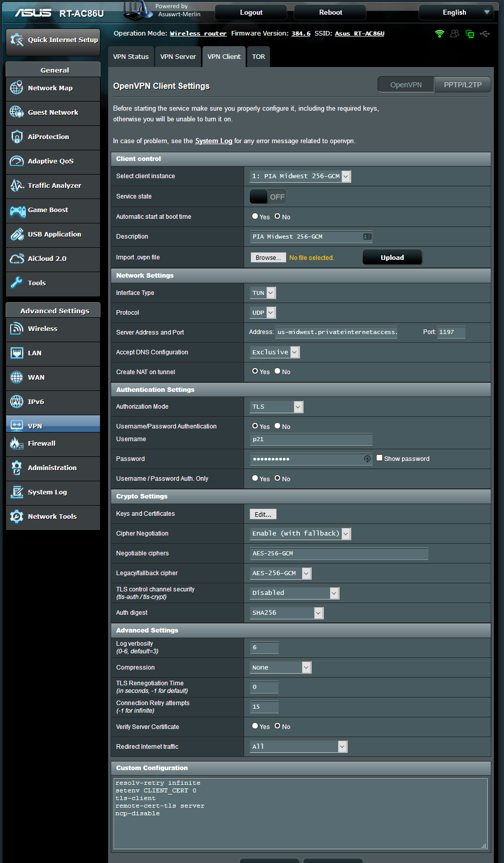Image resolution: width=504 pixels, height=863 pixels.
Task: Switch to the VPN Server tab
Action: click(178, 57)
